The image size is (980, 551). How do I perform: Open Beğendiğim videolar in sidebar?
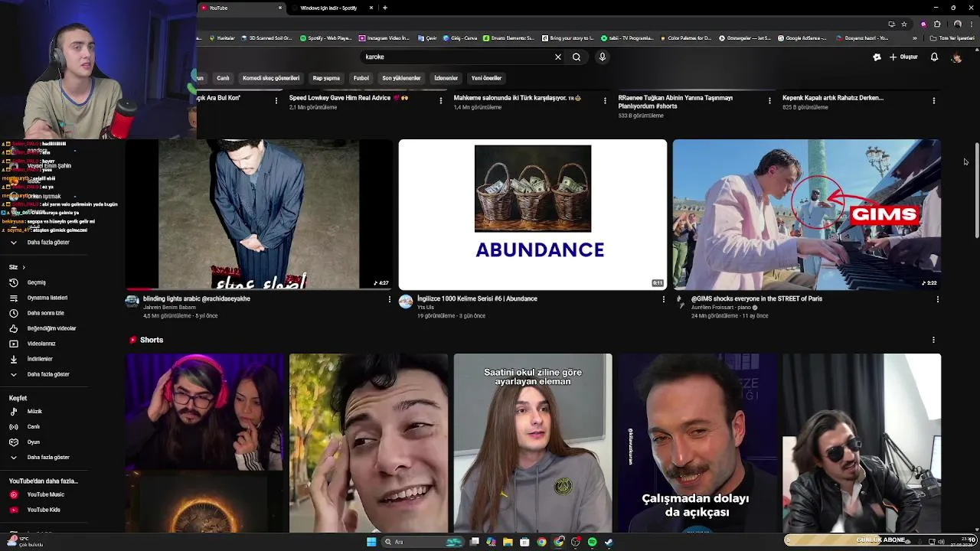click(x=51, y=328)
